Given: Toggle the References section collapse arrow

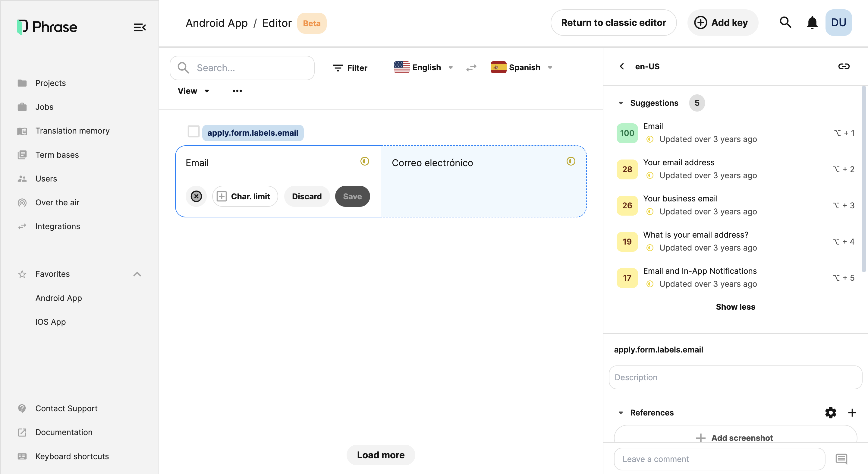Looking at the screenshot, I should pos(621,413).
